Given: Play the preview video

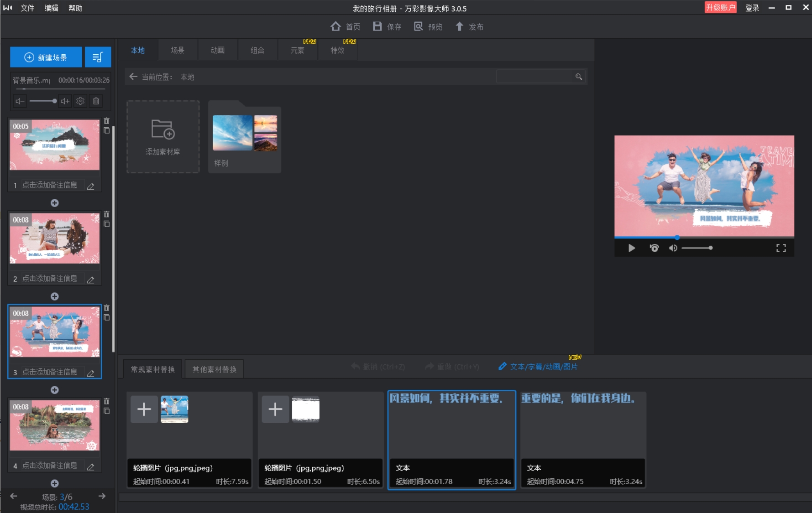Looking at the screenshot, I should point(632,248).
